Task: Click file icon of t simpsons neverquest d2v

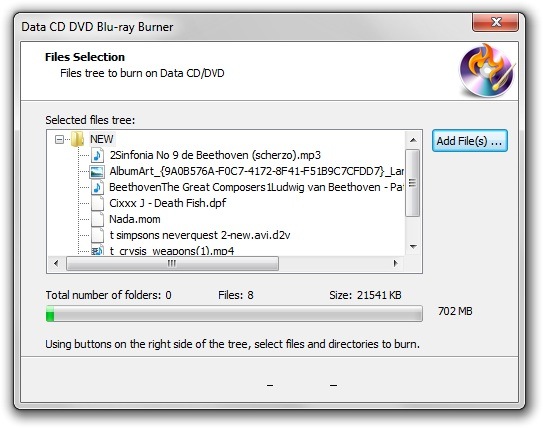Action: (97, 235)
